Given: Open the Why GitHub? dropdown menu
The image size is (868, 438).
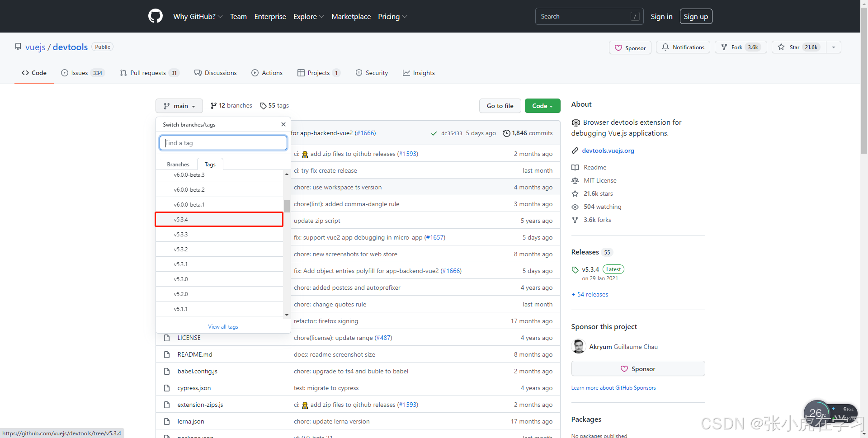Looking at the screenshot, I should 198,16.
